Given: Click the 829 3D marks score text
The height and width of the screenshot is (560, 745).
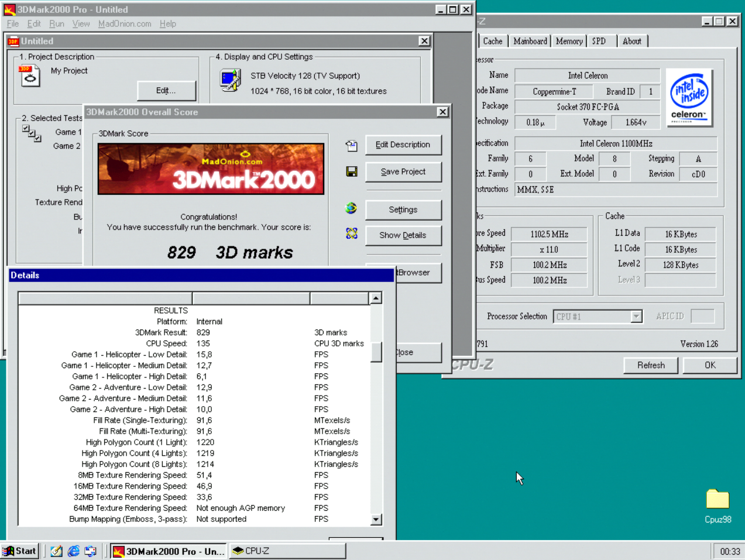Looking at the screenshot, I should pos(230,252).
